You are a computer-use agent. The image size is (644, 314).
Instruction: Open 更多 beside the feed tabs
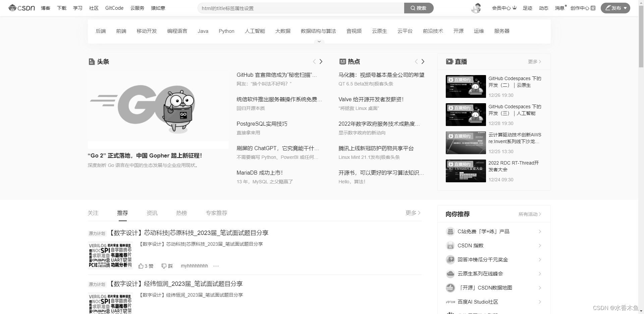413,213
